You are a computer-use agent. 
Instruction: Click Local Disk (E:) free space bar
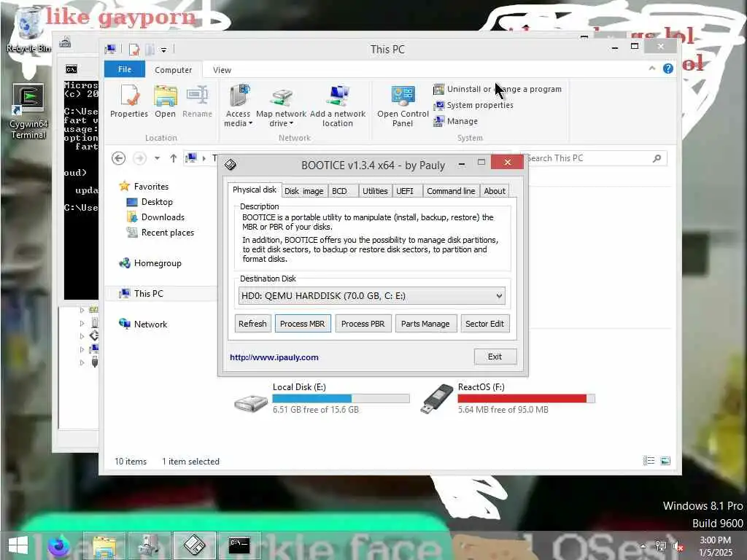point(341,399)
